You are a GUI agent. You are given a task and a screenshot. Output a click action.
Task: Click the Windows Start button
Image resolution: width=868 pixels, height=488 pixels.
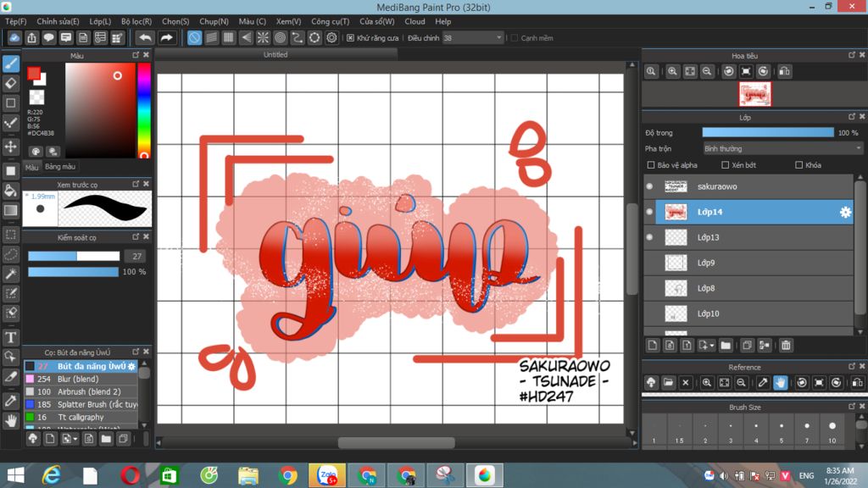coord(15,475)
